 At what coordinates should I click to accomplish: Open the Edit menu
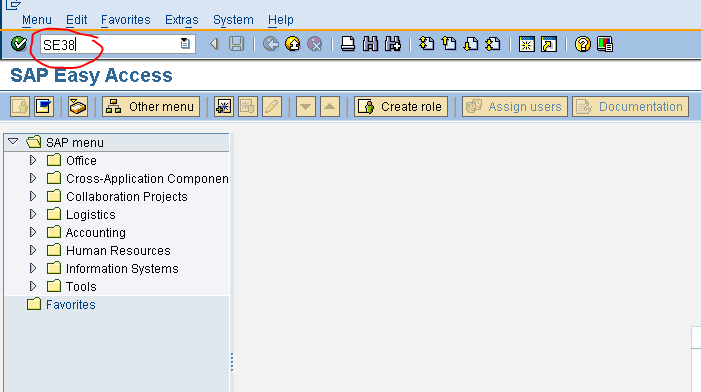point(76,20)
